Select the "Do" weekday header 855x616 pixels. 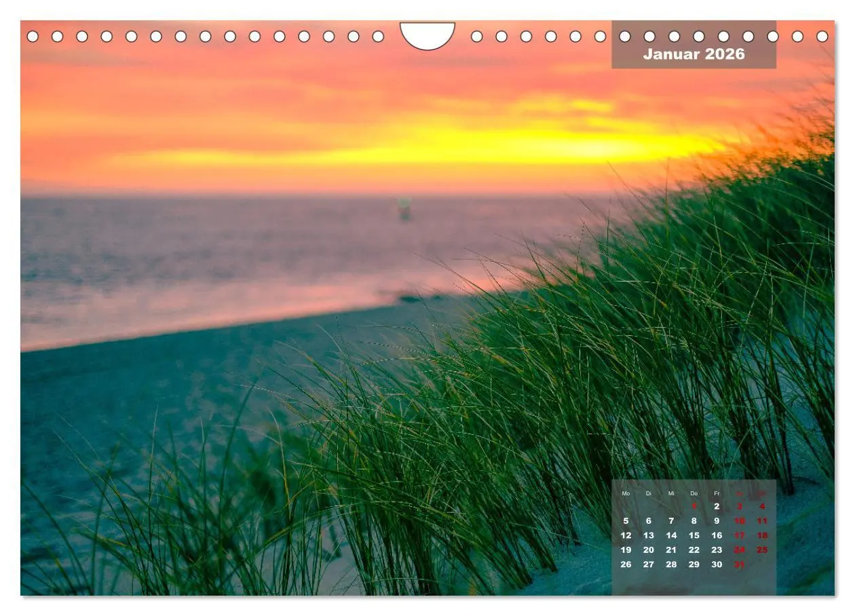(x=693, y=493)
